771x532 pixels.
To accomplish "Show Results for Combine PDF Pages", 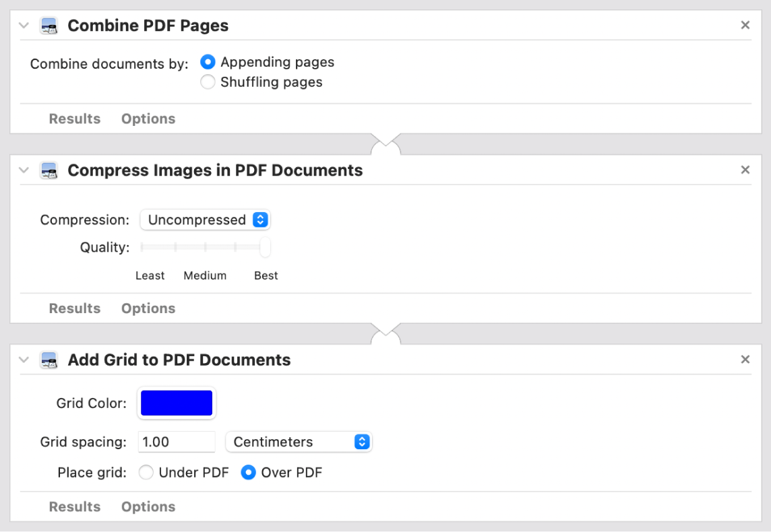I will [74, 119].
